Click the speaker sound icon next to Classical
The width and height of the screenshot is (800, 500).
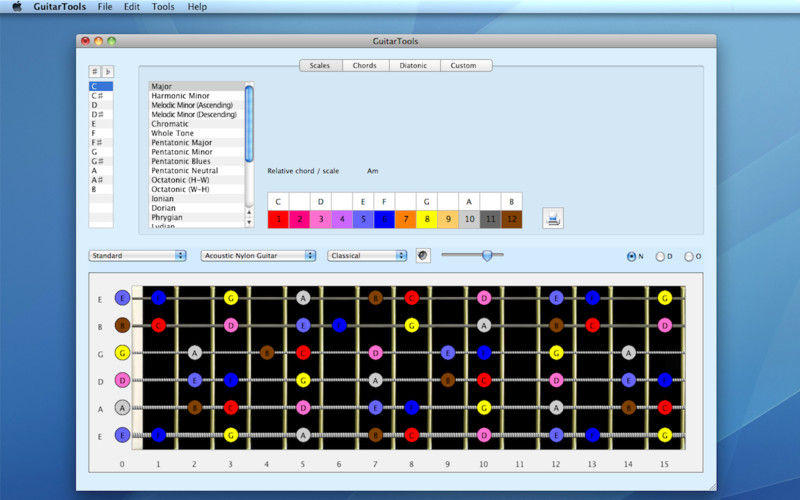pos(422,255)
